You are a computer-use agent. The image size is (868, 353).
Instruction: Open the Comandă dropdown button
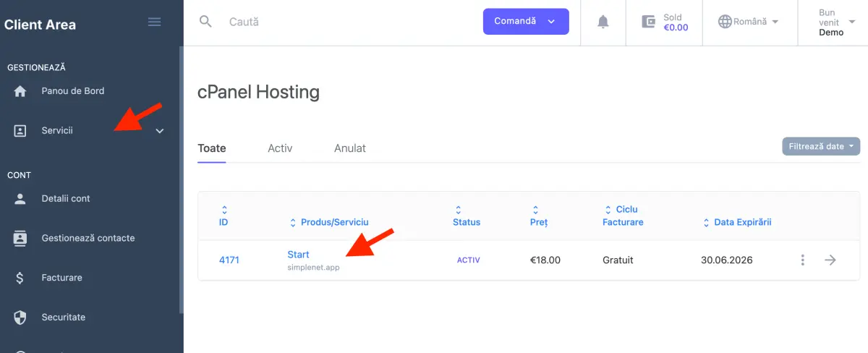click(526, 22)
